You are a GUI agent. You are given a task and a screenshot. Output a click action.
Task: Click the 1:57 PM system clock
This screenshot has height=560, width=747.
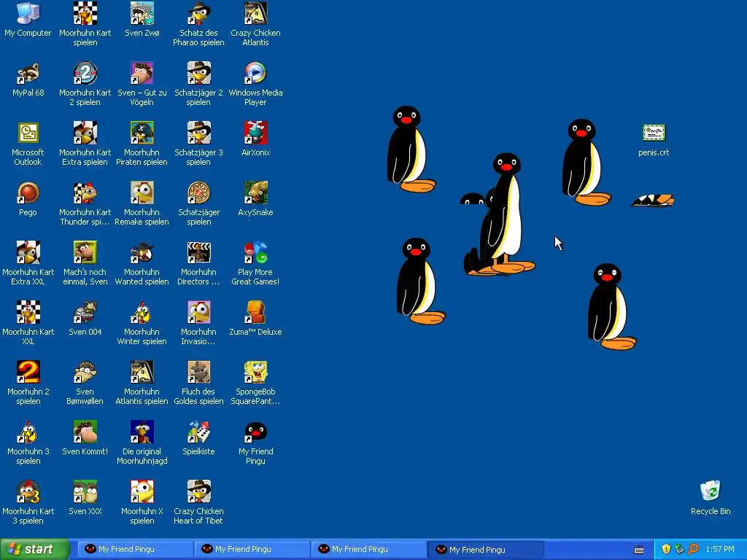[x=720, y=550]
